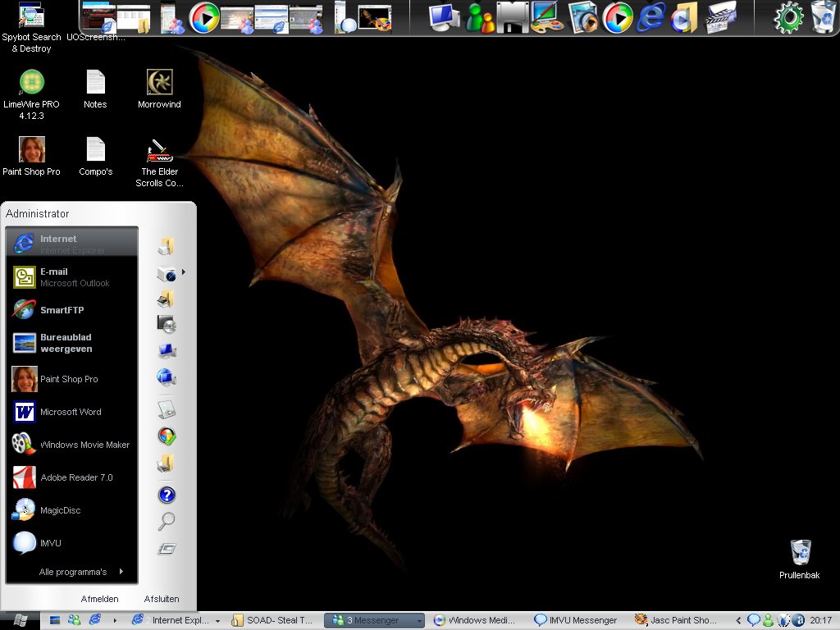Open Help question mark icon in Start menu
The width and height of the screenshot is (840, 630).
tap(167, 495)
